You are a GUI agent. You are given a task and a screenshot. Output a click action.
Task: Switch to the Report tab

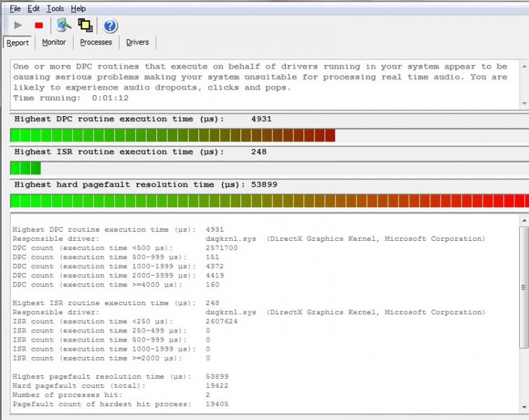point(18,43)
